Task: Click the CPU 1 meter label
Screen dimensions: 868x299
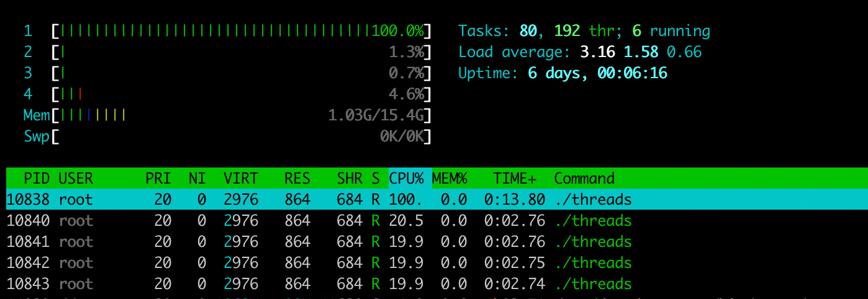Action: 28,31
